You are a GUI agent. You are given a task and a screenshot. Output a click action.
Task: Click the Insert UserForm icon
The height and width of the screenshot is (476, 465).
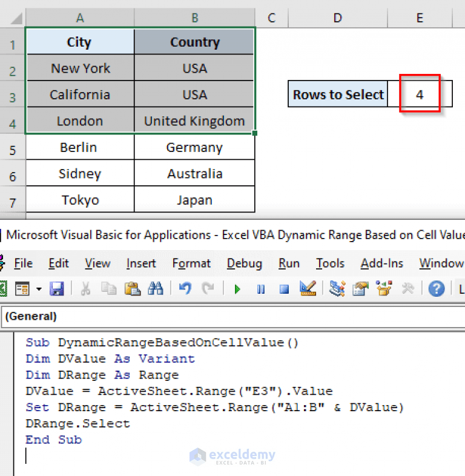tap(22, 288)
